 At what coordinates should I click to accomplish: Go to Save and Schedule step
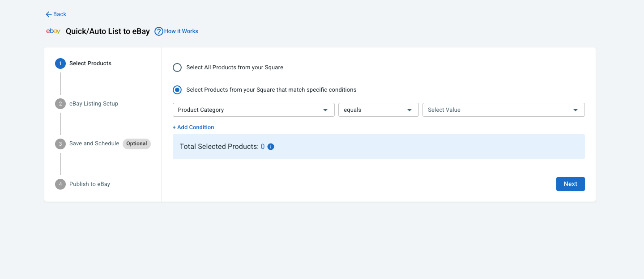(x=94, y=144)
